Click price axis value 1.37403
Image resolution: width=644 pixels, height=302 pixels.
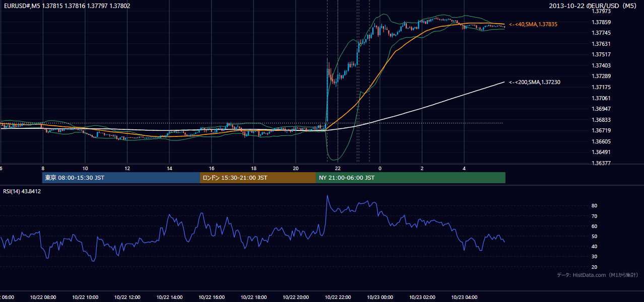point(601,65)
